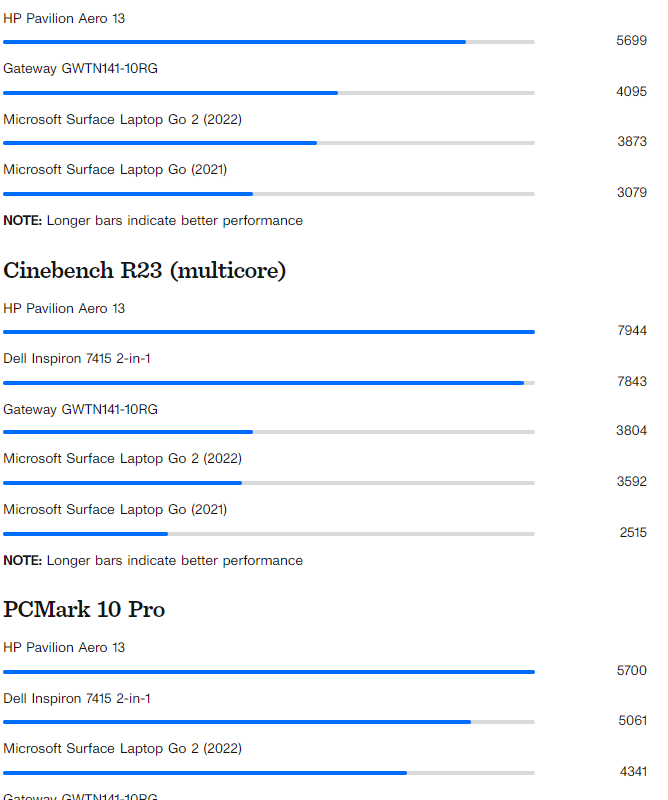Viewport: 668px width, 800px height.
Task: Click the "Cinebench R23 (multicore)" heading
Action: click(144, 270)
